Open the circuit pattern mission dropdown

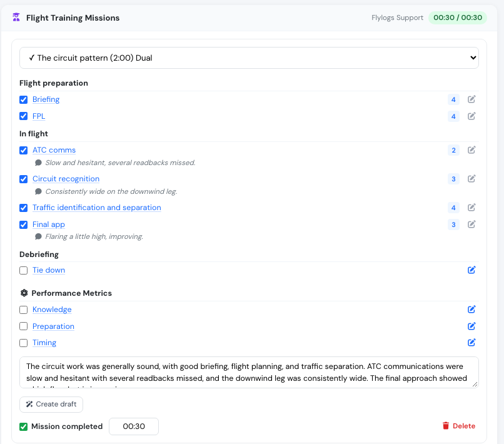[249, 58]
